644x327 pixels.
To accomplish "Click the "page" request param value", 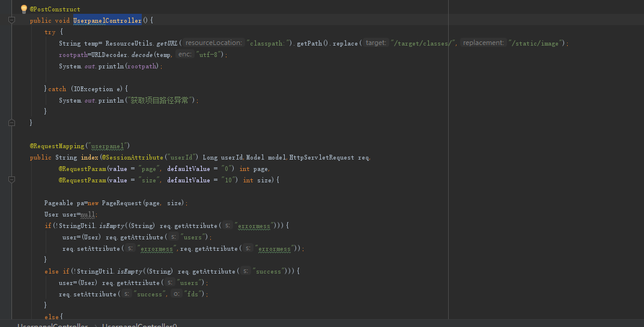I will tap(148, 169).
